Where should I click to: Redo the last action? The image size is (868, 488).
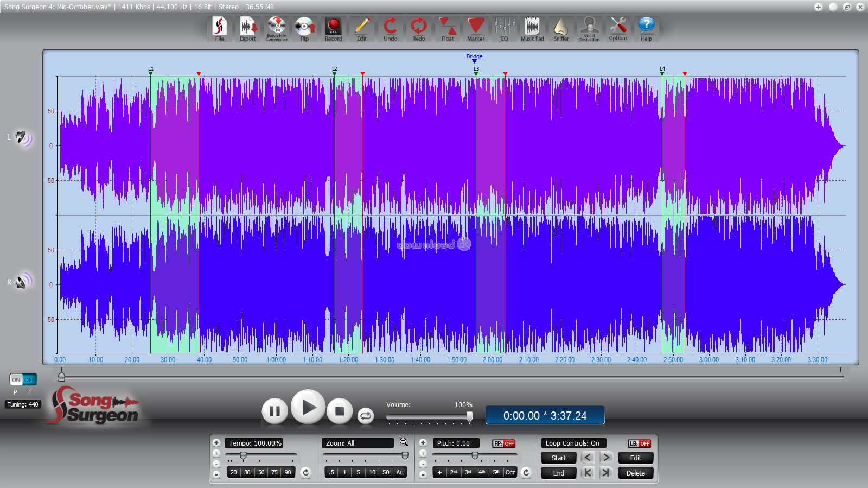pyautogui.click(x=419, y=29)
